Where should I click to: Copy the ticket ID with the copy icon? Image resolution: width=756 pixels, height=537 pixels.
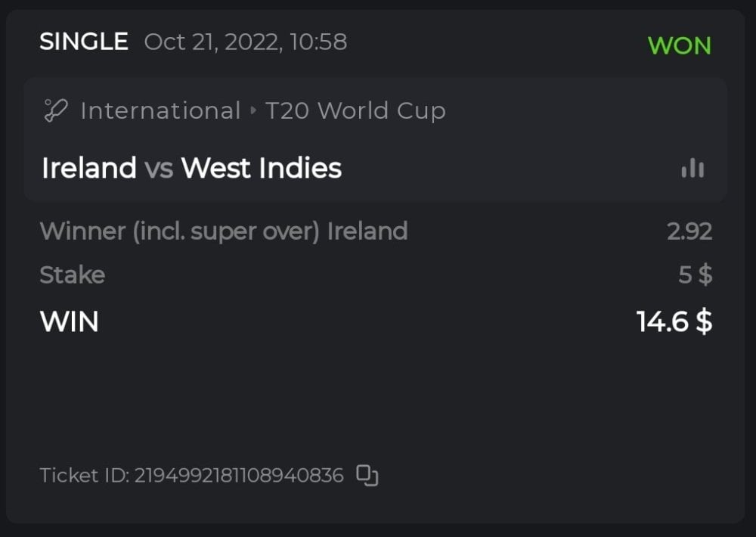pyautogui.click(x=367, y=475)
